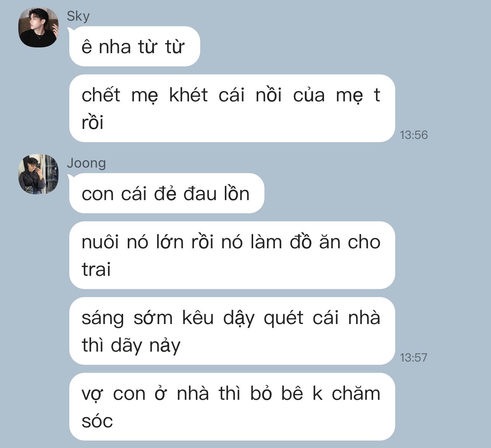Click the word 'quét' in Joong's message
The height and width of the screenshot is (448, 491).
(283, 318)
